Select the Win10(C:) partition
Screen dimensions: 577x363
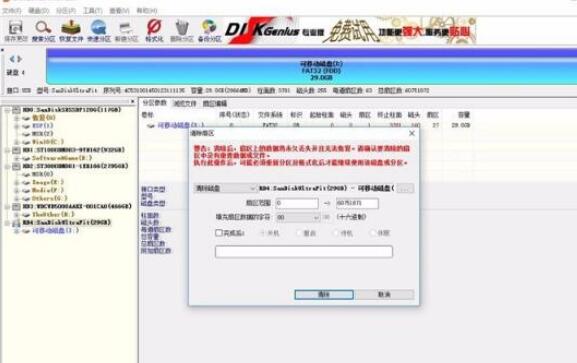[x=48, y=142]
